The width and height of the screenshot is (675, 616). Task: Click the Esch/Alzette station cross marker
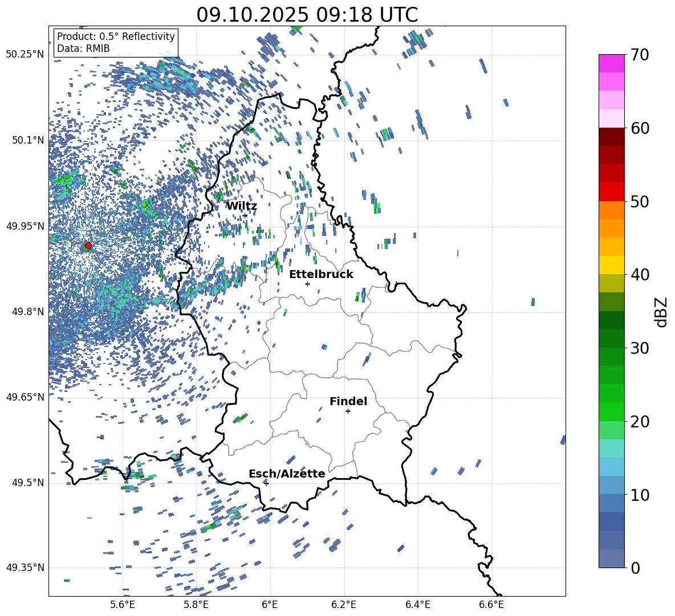266,483
